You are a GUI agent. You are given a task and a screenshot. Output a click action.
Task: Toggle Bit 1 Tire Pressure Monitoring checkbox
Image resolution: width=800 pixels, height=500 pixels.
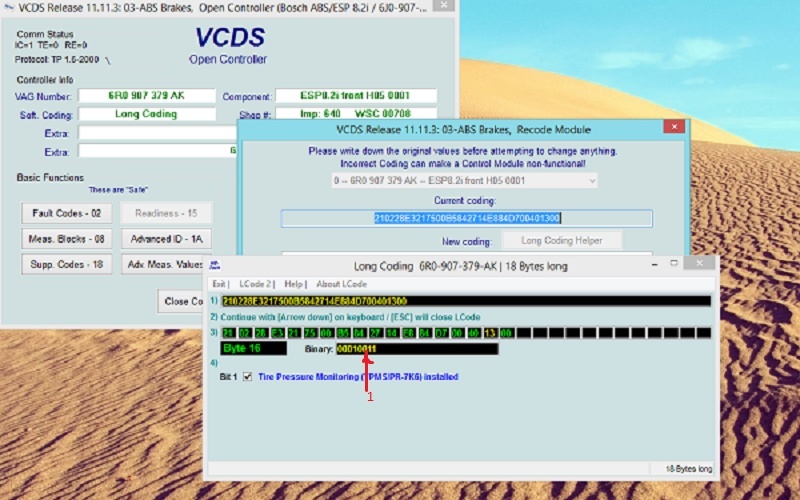[247, 377]
